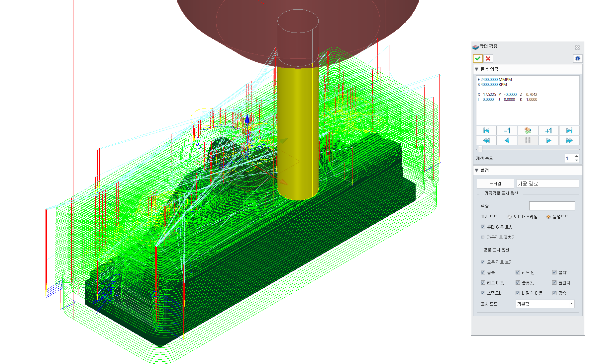Image resolution: width=598 pixels, height=364 pixels.
Task: Enable the 가공경로 펼치기 checkbox
Action: (x=483, y=237)
